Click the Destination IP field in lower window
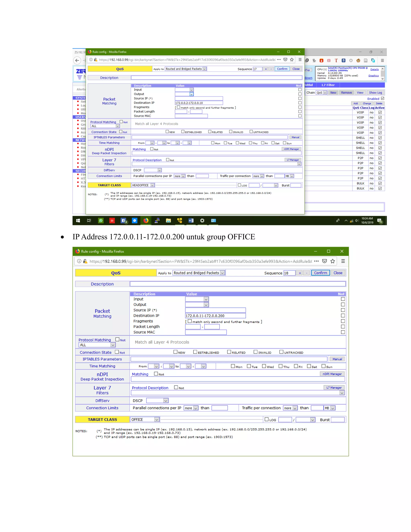The height and width of the screenshot is (532, 411). tap(216, 316)
